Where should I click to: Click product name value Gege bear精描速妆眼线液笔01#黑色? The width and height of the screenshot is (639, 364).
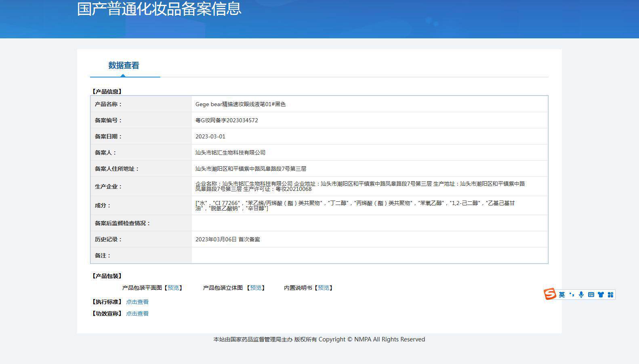pyautogui.click(x=240, y=104)
